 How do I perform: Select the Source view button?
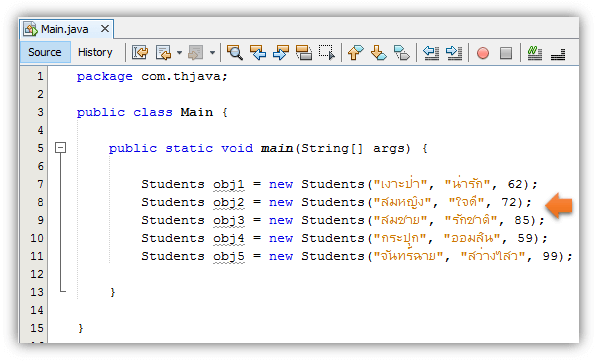tap(45, 52)
